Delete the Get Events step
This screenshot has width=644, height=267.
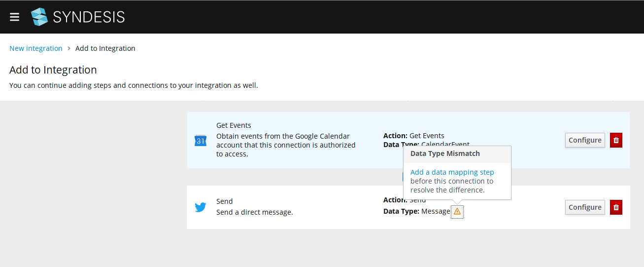coord(616,140)
